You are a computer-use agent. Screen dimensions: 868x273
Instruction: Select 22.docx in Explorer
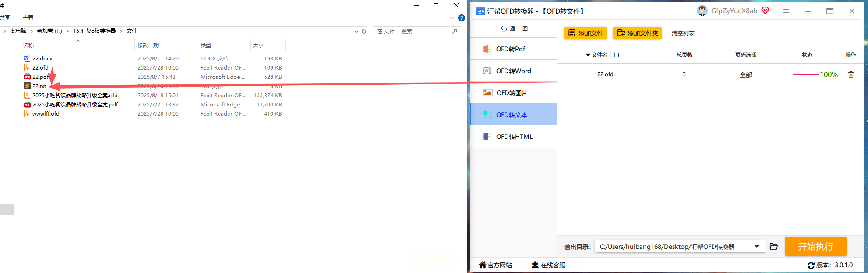pos(42,58)
